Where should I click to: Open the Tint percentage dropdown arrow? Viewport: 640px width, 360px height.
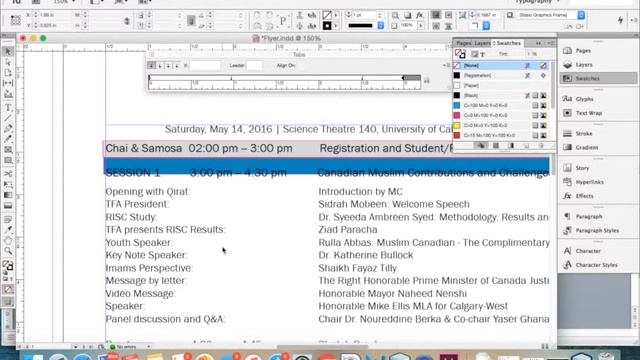pos(529,54)
